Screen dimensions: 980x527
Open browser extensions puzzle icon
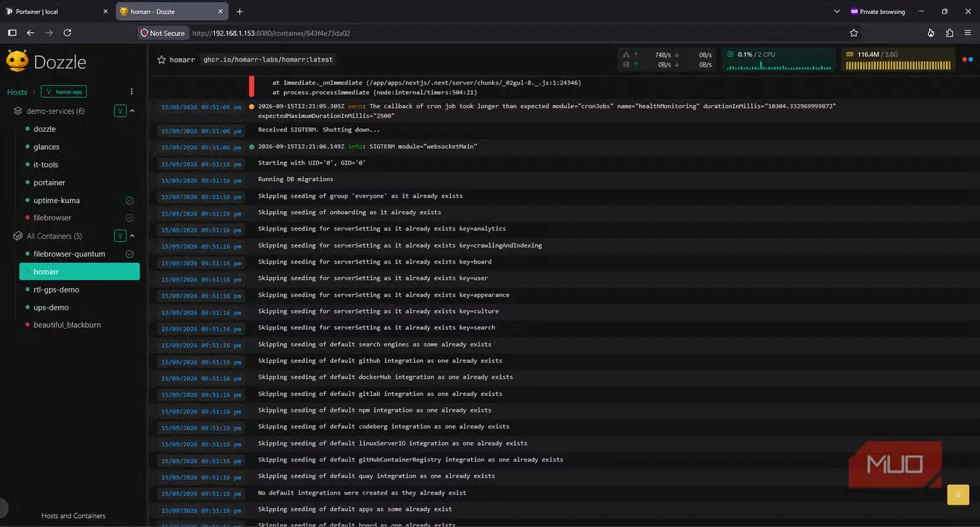point(949,33)
